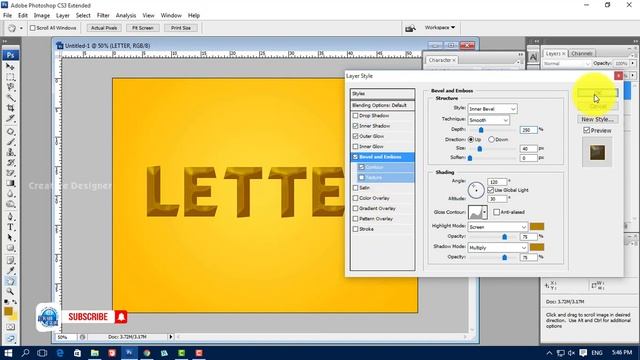Select the Gradient tool

(11, 183)
